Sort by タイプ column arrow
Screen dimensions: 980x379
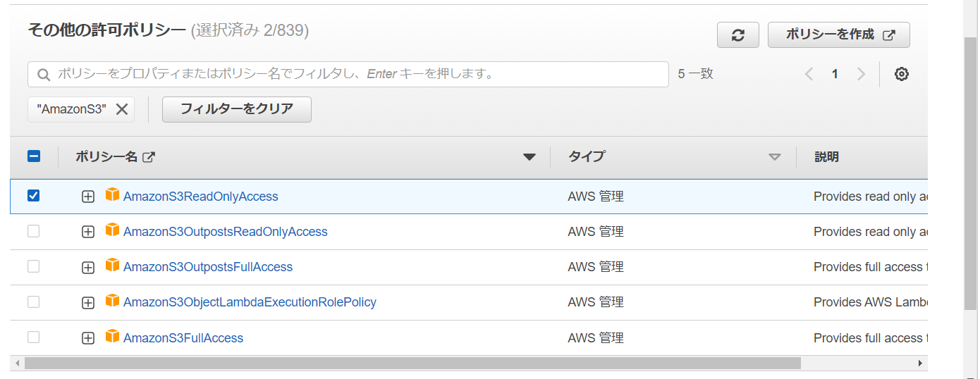(775, 157)
